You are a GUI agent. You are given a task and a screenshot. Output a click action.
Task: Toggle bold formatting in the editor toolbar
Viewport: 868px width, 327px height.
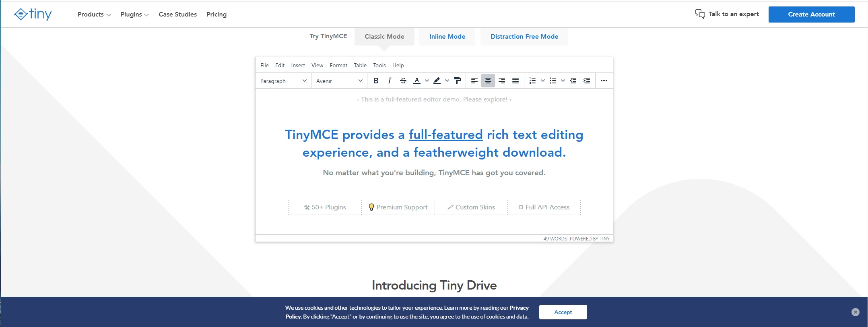[376, 81]
